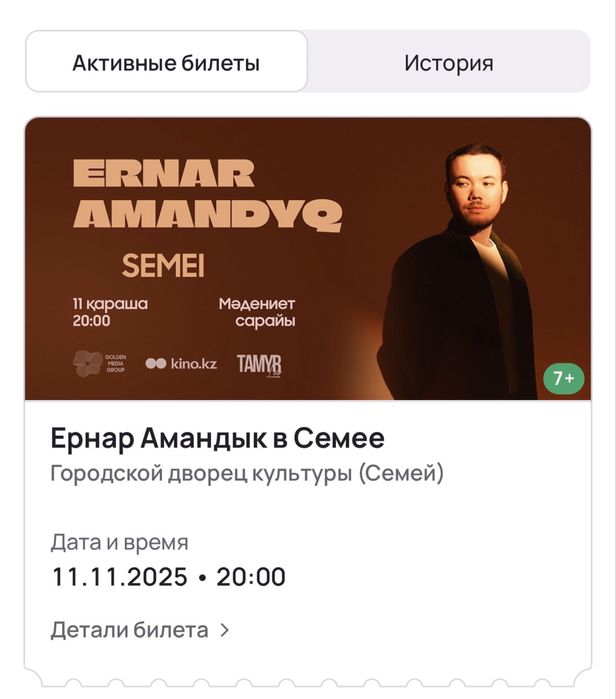This screenshot has height=699, width=616.
Task: Tap the flower emblem of Golden Media
Action: point(86,363)
